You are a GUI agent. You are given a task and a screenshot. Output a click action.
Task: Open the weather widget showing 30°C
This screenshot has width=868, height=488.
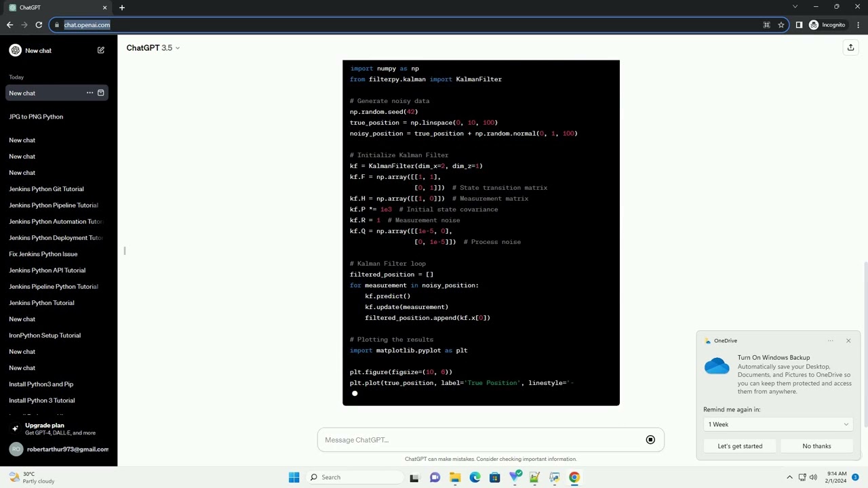(33, 477)
